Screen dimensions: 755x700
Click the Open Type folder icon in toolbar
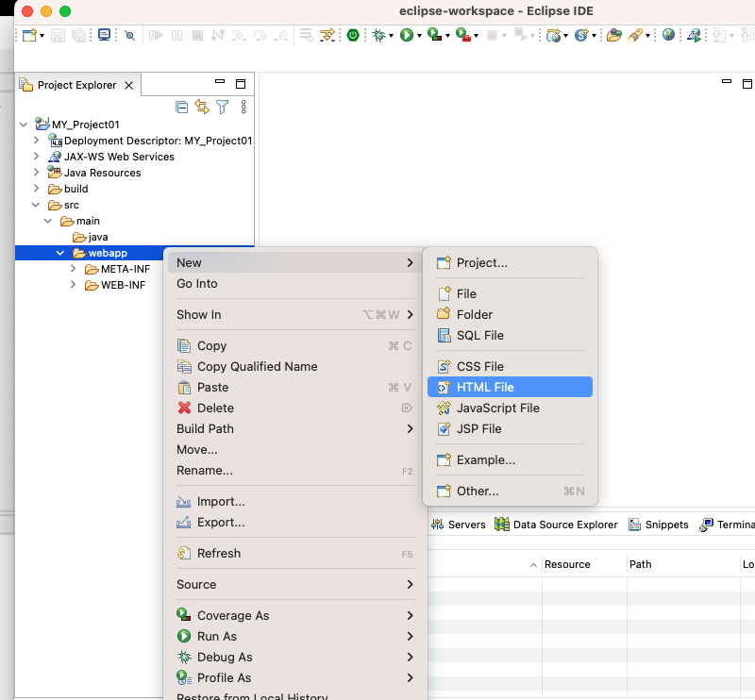(x=614, y=35)
